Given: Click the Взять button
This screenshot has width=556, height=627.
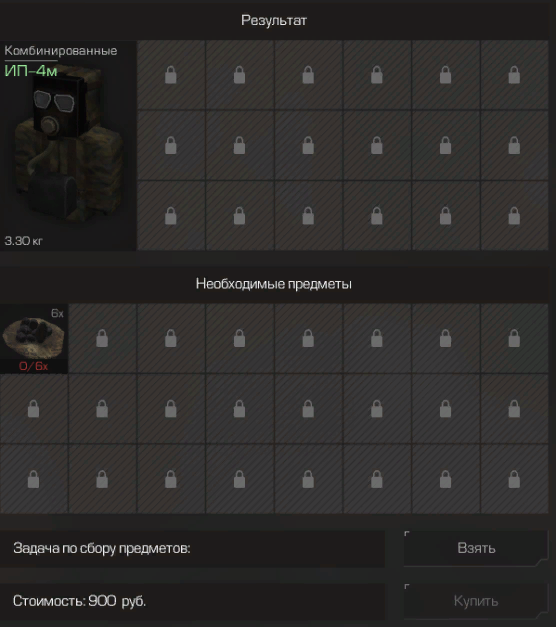Looking at the screenshot, I should pos(476,548).
